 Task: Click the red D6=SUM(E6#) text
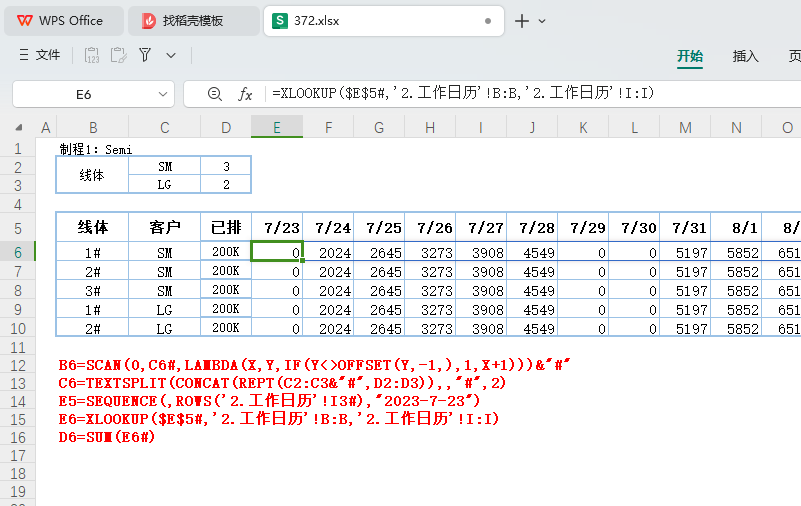107,437
